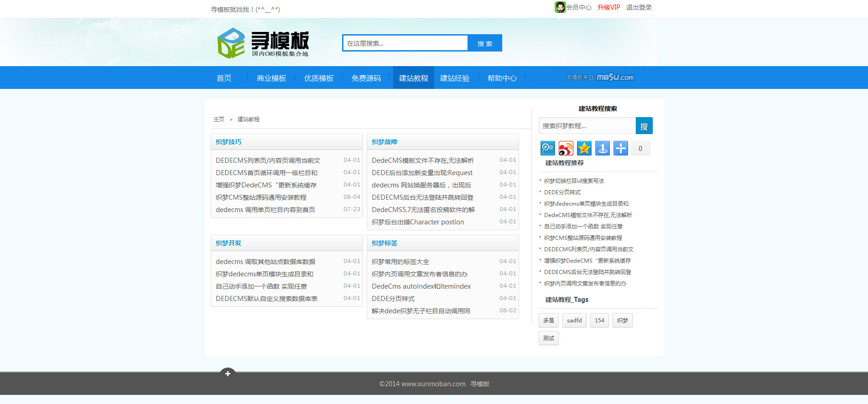The height and width of the screenshot is (404, 868).
Task: Click the 搜索织梦教程 input box
Action: tap(587, 126)
